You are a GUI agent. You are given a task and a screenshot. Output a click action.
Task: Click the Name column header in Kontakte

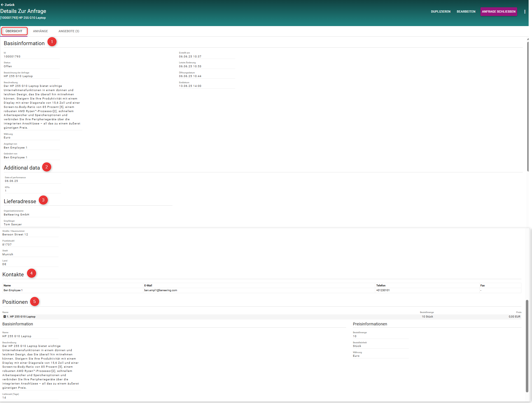pyautogui.click(x=7, y=286)
